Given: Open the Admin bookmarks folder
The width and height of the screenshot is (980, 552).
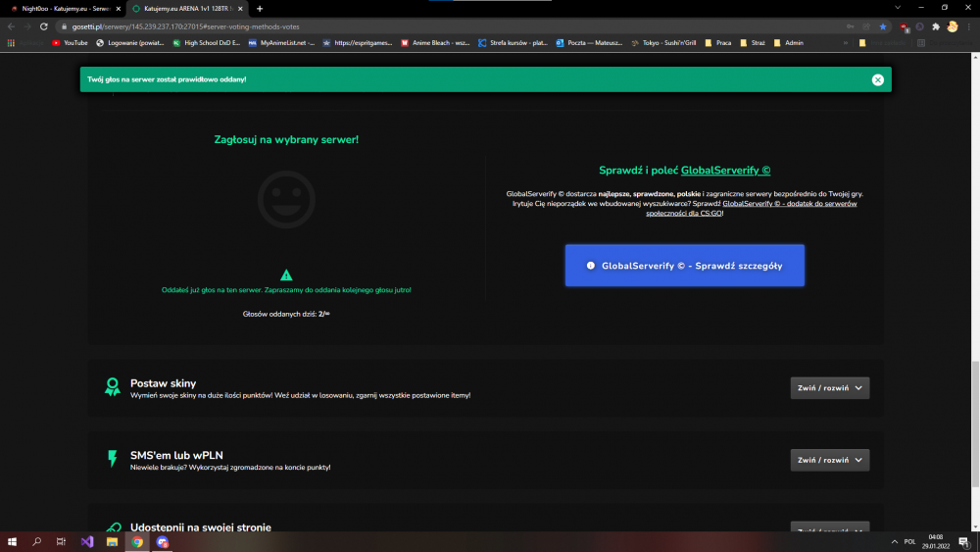Looking at the screenshot, I should [x=788, y=43].
